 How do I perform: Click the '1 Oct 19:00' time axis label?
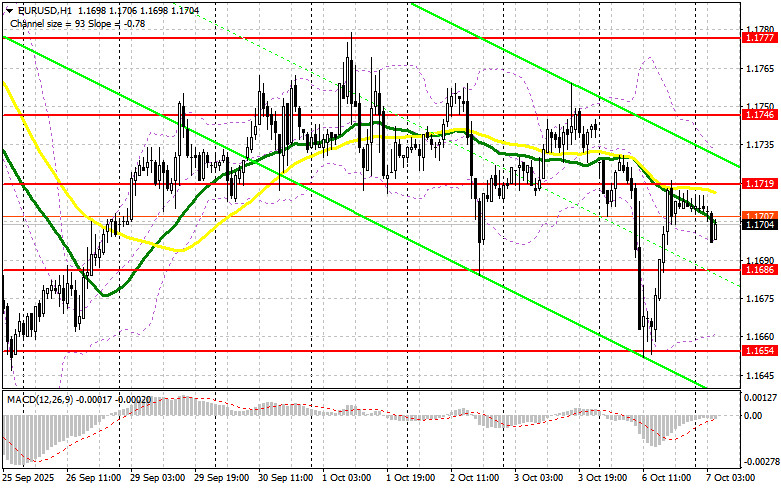[411, 478]
